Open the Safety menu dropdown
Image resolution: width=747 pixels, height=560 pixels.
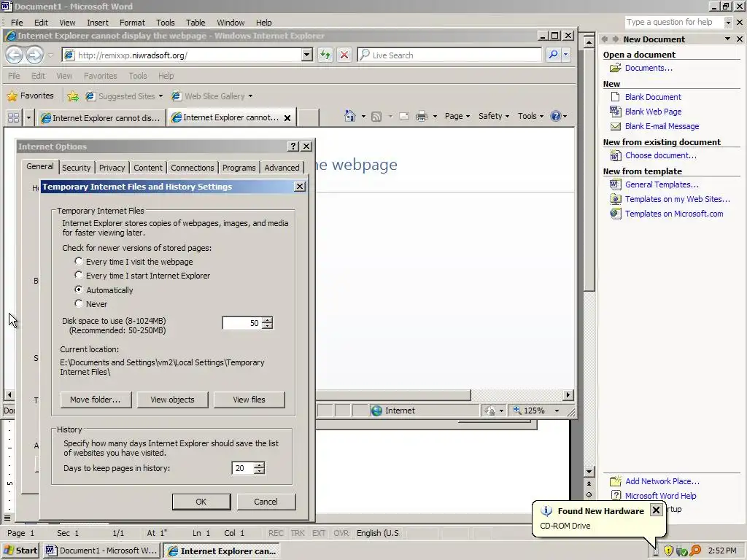click(494, 116)
